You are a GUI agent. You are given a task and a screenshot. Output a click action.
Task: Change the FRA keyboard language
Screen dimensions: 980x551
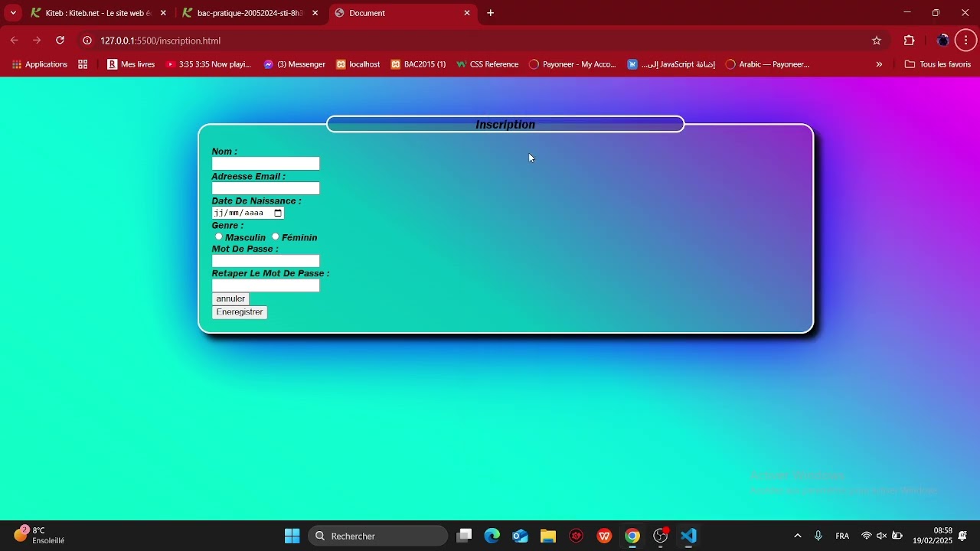coord(842,536)
